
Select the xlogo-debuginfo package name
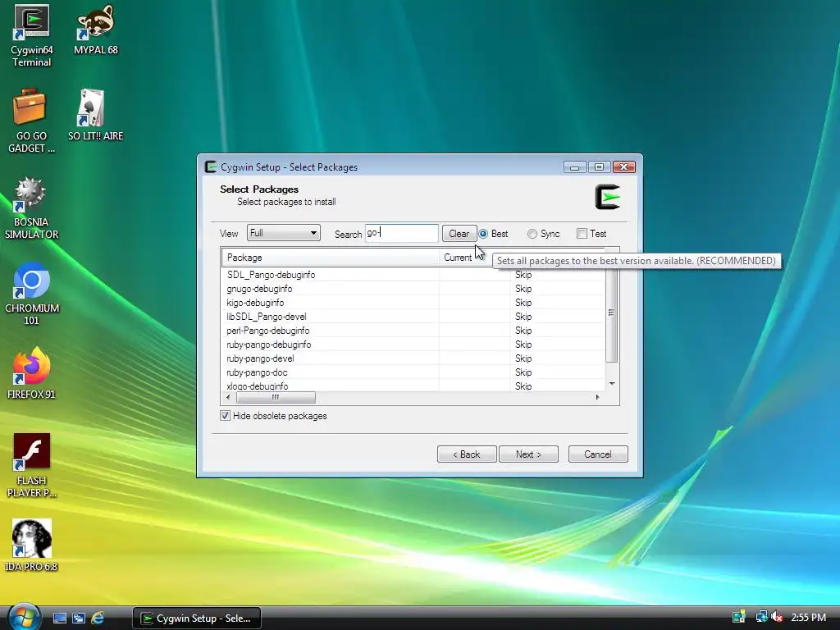(257, 386)
